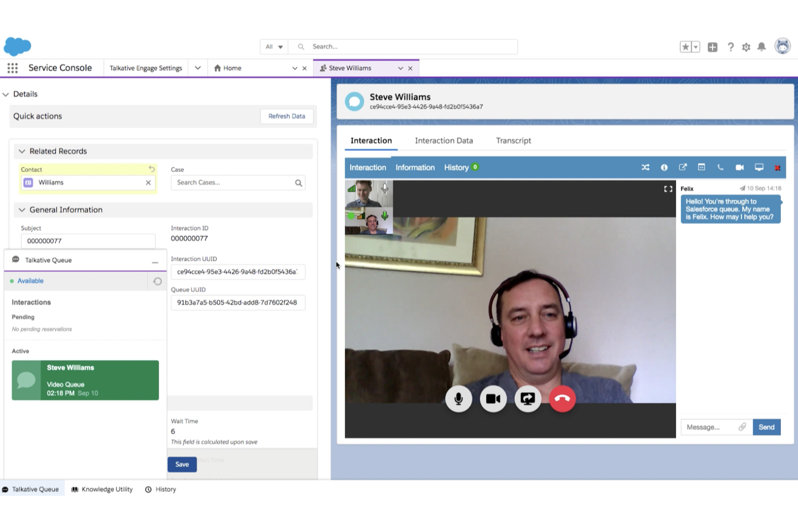The image size is (798, 532).
Task: Open the interaction info icon in blue toolbar
Action: (x=664, y=167)
